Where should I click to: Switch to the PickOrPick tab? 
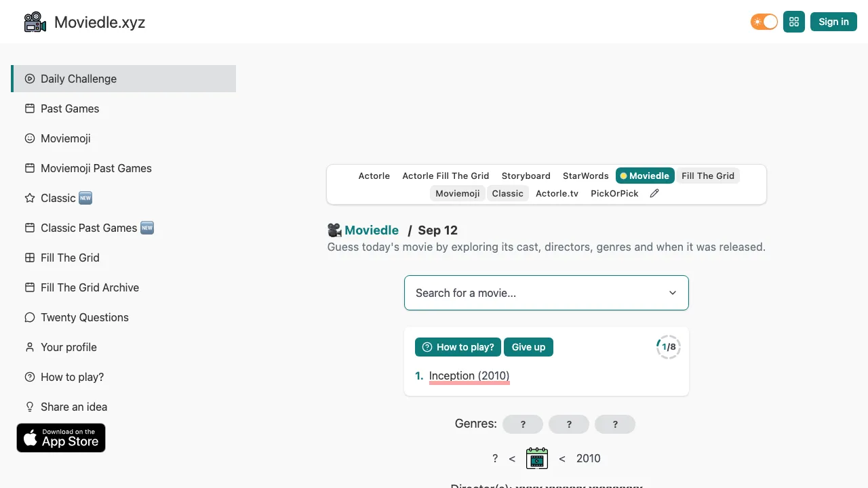tap(614, 193)
